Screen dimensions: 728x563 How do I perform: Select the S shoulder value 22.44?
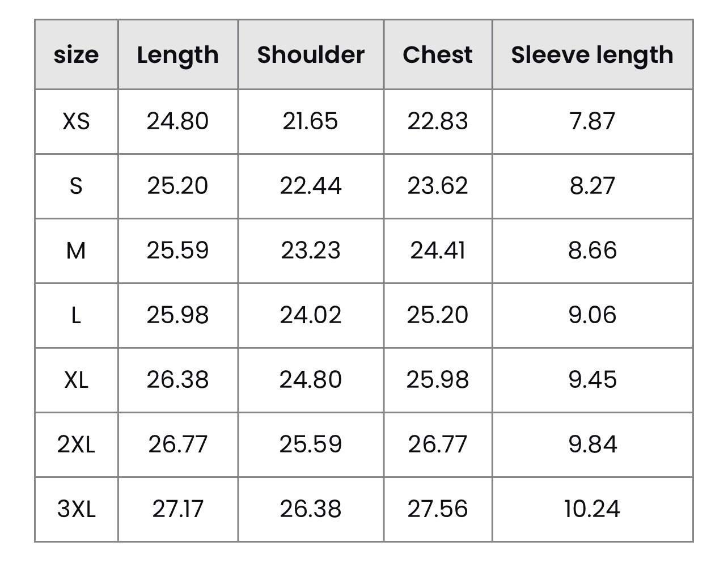pyautogui.click(x=311, y=186)
